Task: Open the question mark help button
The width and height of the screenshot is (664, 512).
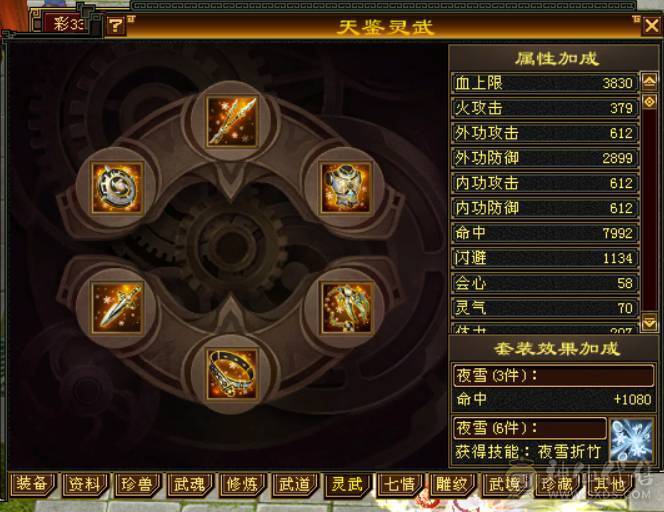Action: 115,26
